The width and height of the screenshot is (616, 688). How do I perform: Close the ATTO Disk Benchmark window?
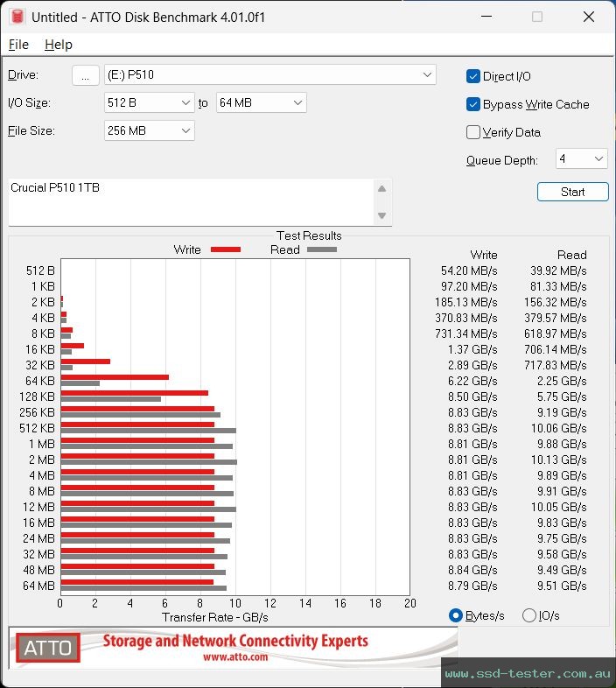(589, 17)
